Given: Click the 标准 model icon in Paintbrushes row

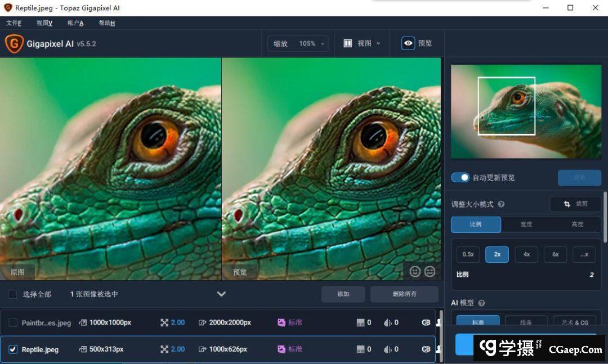Looking at the screenshot, I should 281,322.
